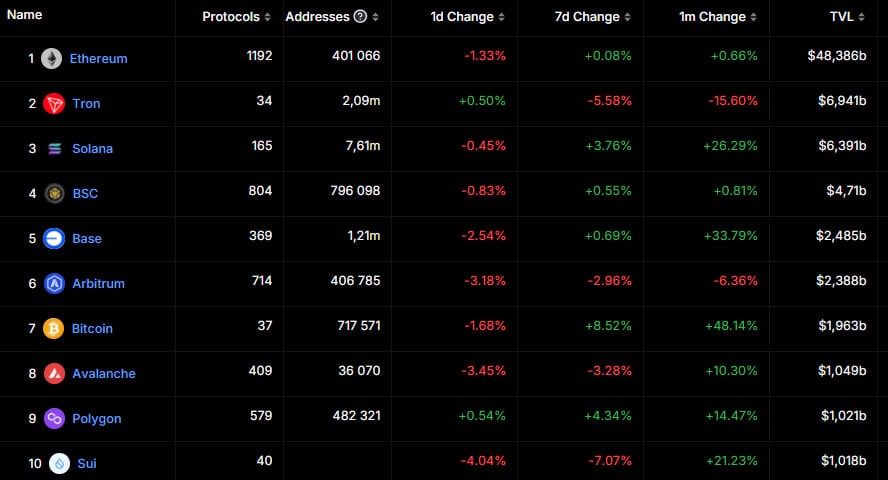
Task: Click the Arbitrum logo icon
Action: tap(54, 283)
